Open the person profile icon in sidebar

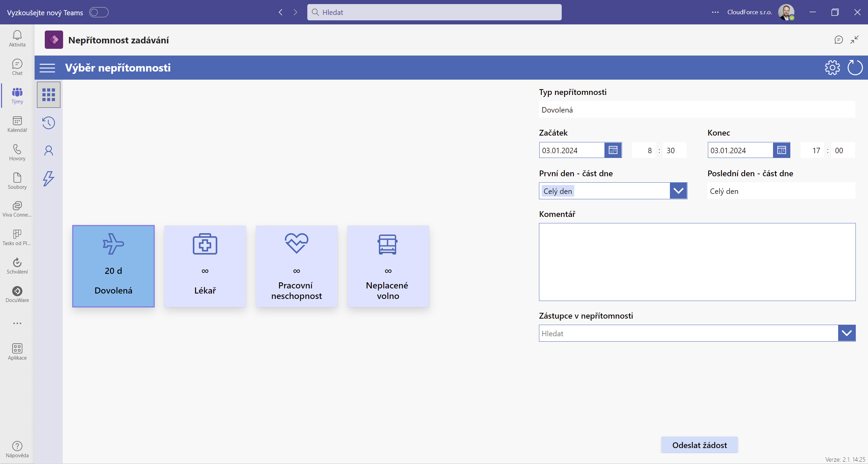point(49,150)
